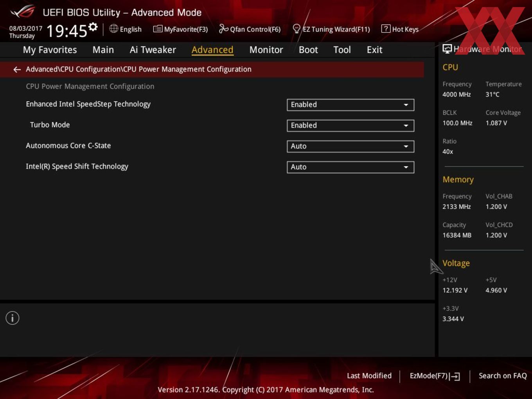Click the +12V value 12.192 V
The height and width of the screenshot is (399, 532).
(x=455, y=290)
